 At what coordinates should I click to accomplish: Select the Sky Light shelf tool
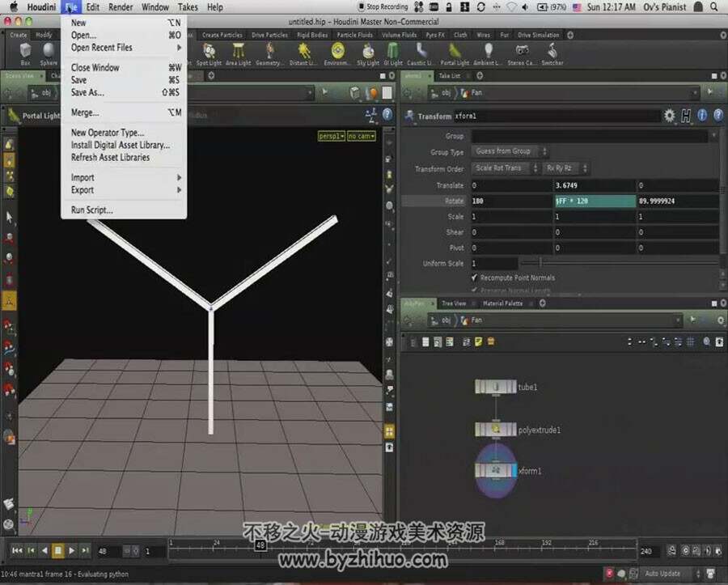point(368,54)
